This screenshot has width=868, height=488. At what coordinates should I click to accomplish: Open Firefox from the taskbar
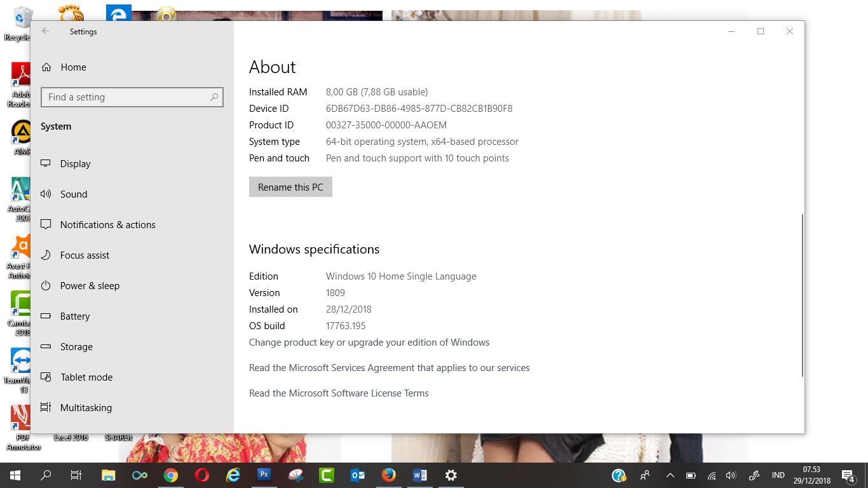coord(388,475)
